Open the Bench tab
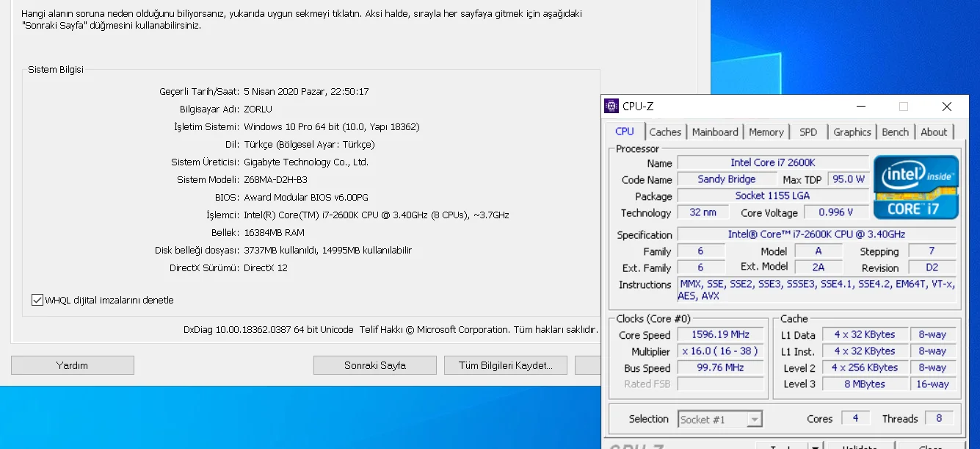The height and width of the screenshot is (449, 980). coord(896,132)
